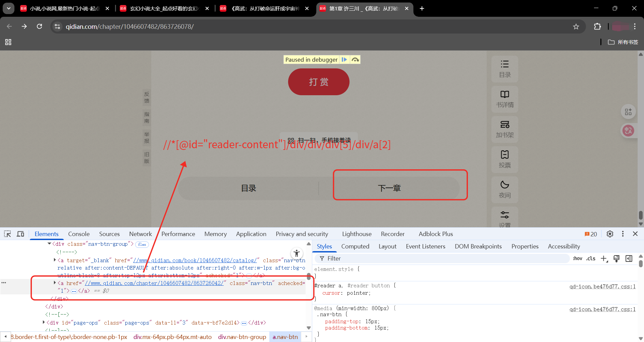Switch to 玄幻小说大全 tab
The image size is (644, 342).
pos(164,8)
